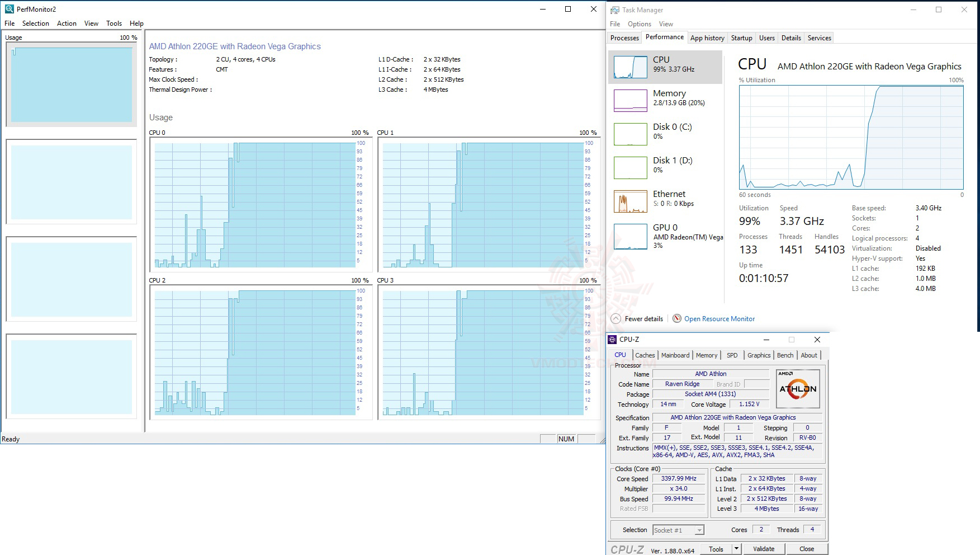Open Resource Monitor link

719,319
